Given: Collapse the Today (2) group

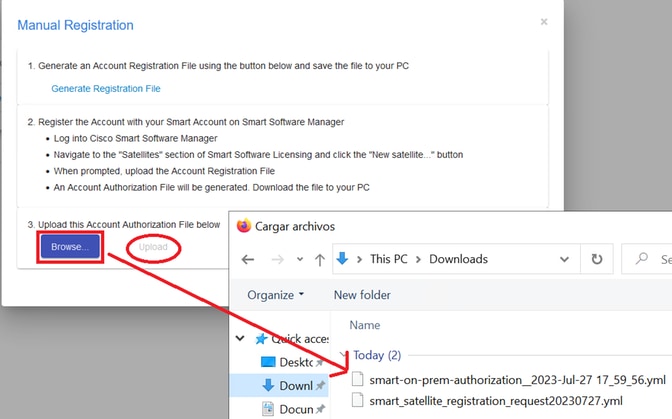Looking at the screenshot, I should pos(343,355).
